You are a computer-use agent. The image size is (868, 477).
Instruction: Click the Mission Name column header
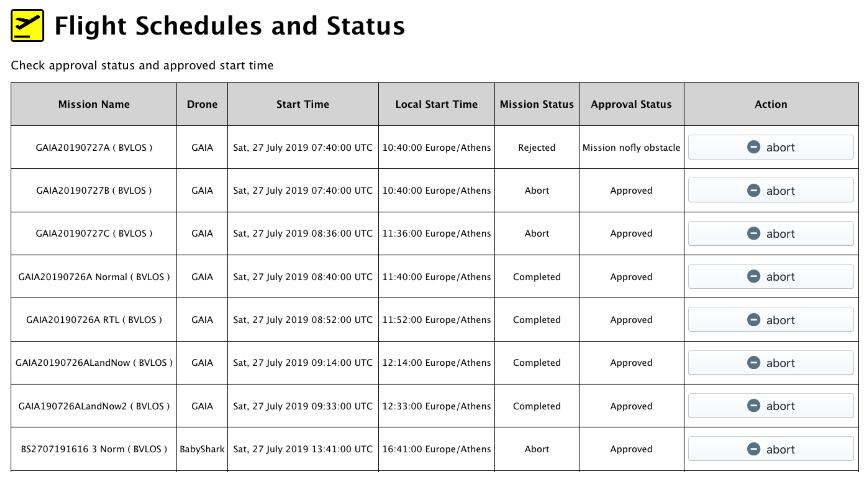pyautogui.click(x=94, y=104)
